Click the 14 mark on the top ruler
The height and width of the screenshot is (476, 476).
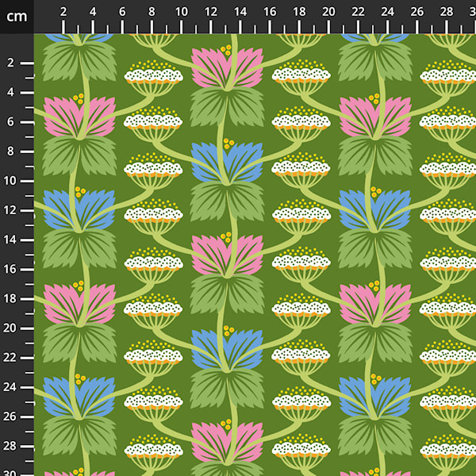[240, 12]
